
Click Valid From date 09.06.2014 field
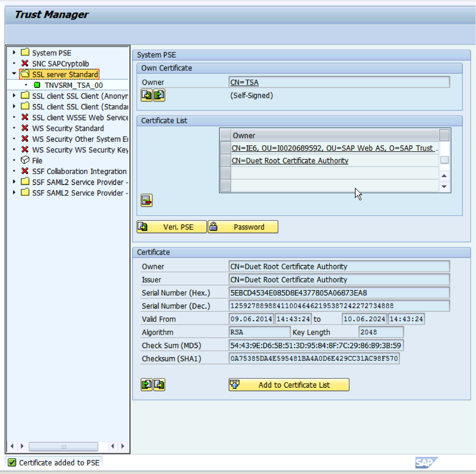(251, 319)
